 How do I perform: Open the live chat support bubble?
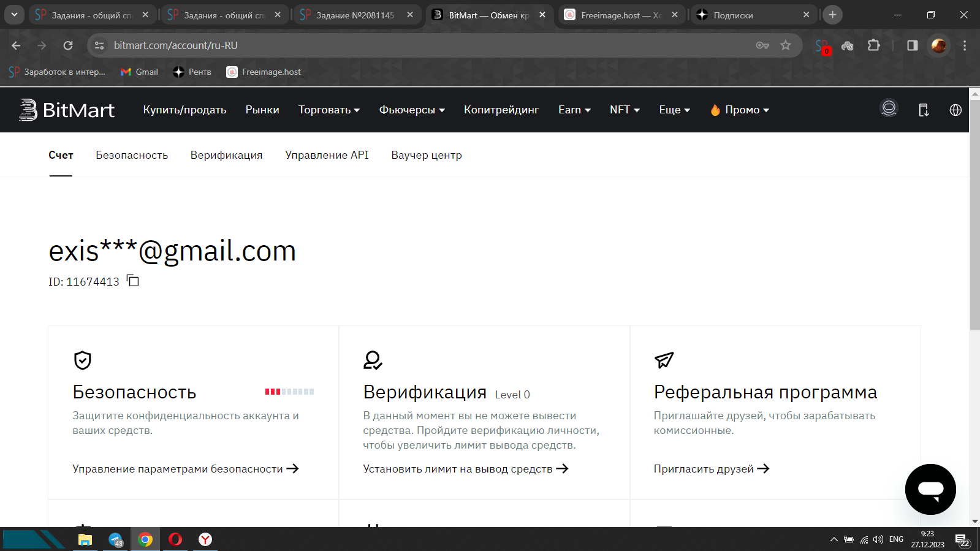[930, 489]
